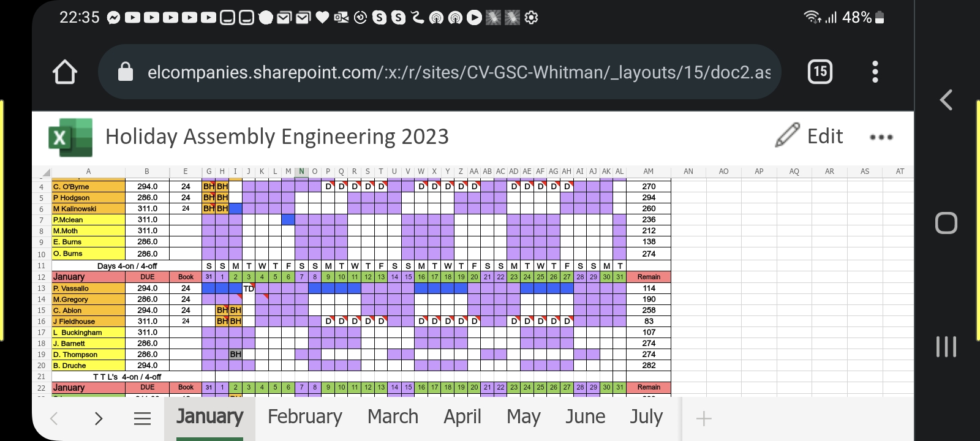This screenshot has width=980, height=441.
Task: Open the July sheet tab
Action: 646,417
